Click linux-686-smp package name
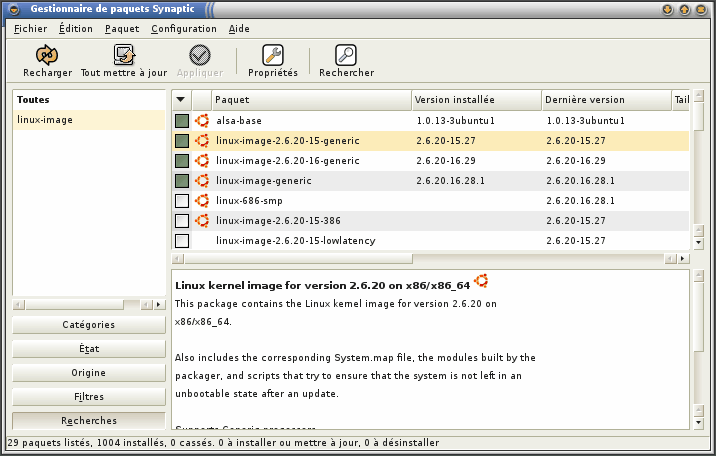 point(249,201)
